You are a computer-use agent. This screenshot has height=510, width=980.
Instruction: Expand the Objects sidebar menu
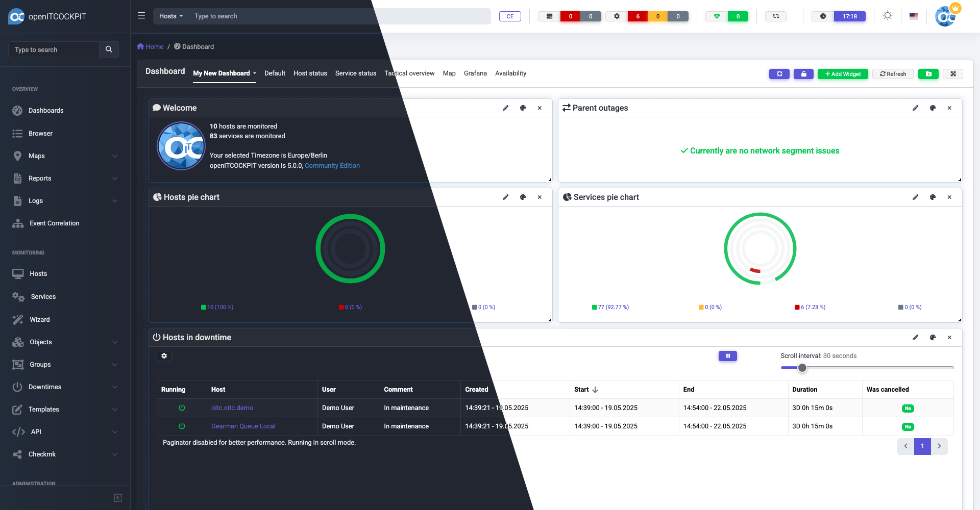pos(65,342)
